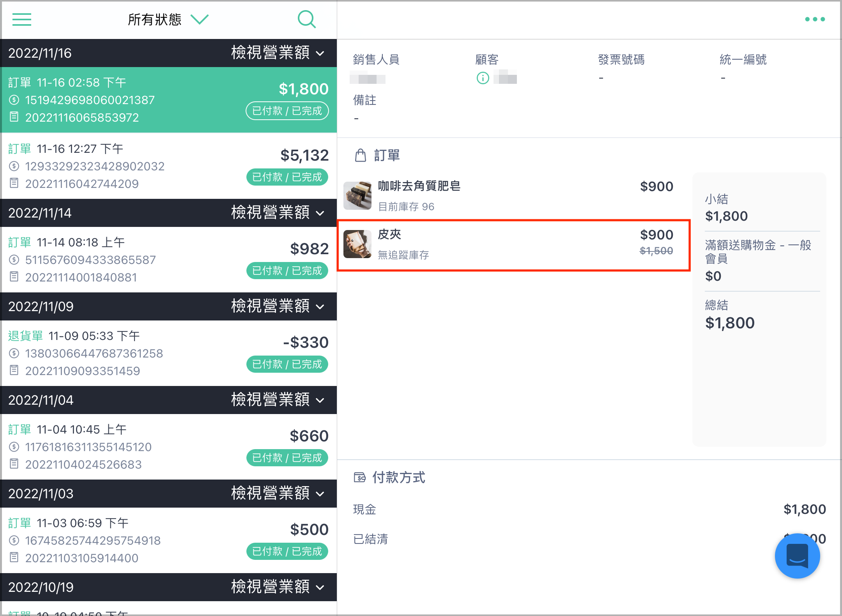This screenshot has height=616, width=842.
Task: Expand 檢視營業額 for 2022/11/09
Action: [x=278, y=306]
